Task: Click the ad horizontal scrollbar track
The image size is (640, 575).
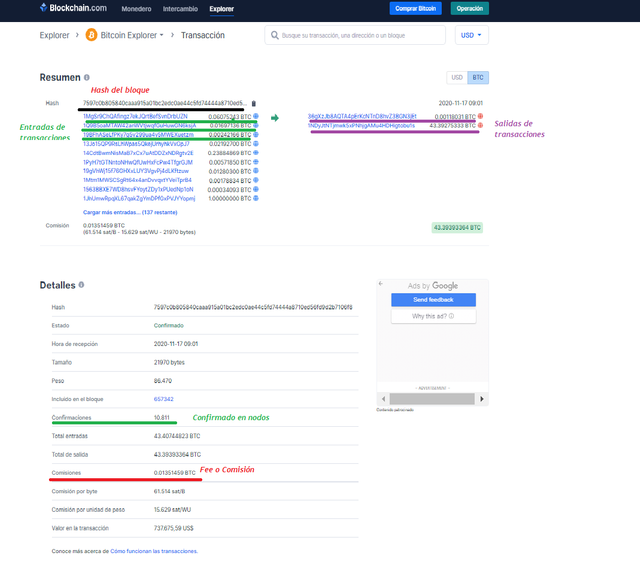Action: [x=432, y=399]
